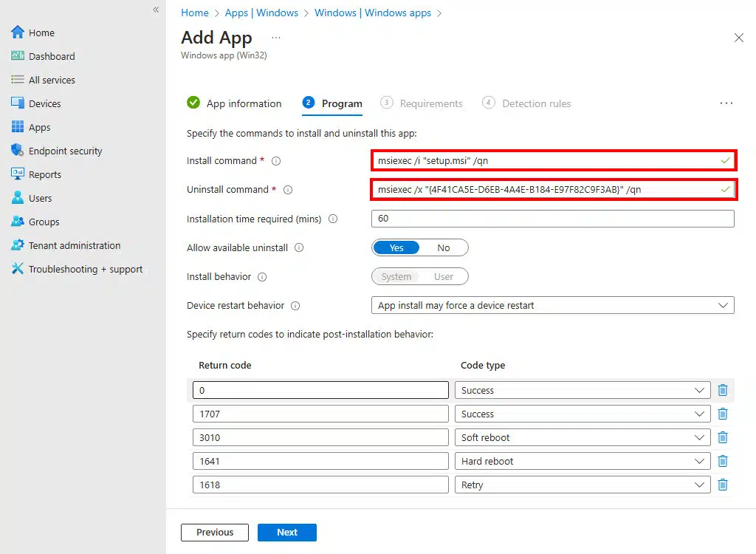This screenshot has height=554, width=756.
Task: Click return code field containing 1618
Action: [320, 485]
